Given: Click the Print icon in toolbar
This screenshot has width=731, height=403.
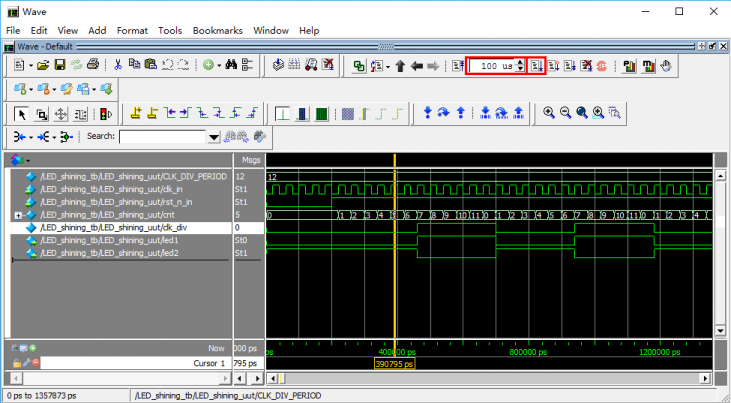Looking at the screenshot, I should click(93, 65).
